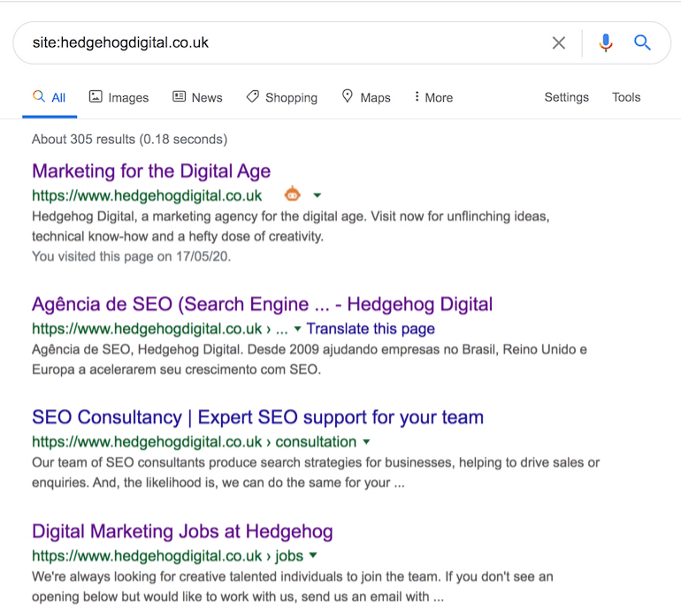This screenshot has height=616, width=681.
Task: Click snippet starting 'We're always looking for creative'
Action: point(292,587)
